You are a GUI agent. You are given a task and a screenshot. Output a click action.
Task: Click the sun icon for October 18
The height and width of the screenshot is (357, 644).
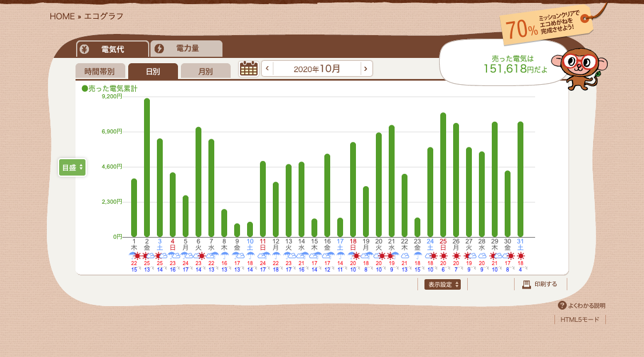click(357, 256)
